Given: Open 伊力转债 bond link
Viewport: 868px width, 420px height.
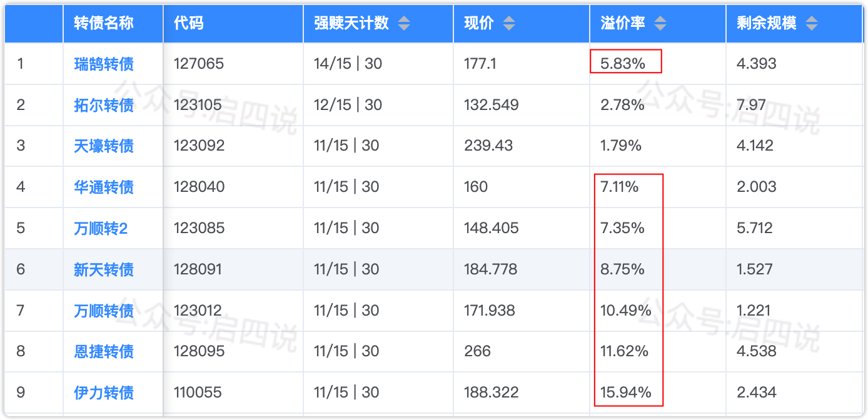Looking at the screenshot, I should point(104,393).
